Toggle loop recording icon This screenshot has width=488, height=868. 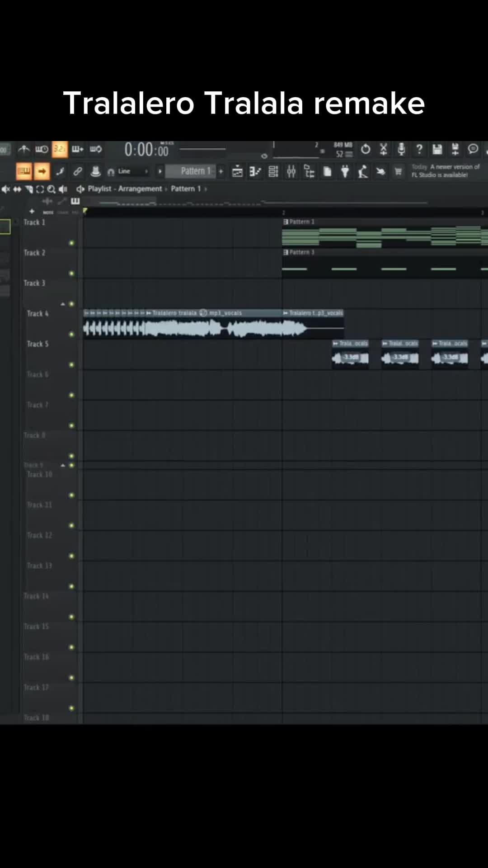tap(96, 149)
